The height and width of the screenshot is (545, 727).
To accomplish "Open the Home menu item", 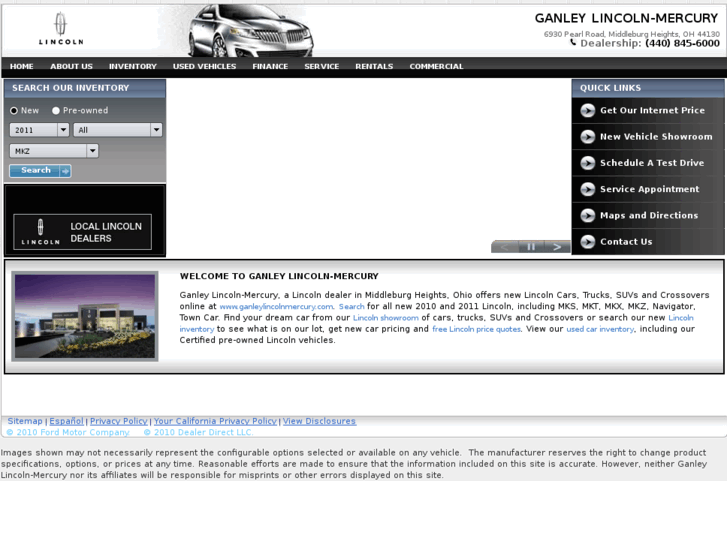I will (x=21, y=66).
